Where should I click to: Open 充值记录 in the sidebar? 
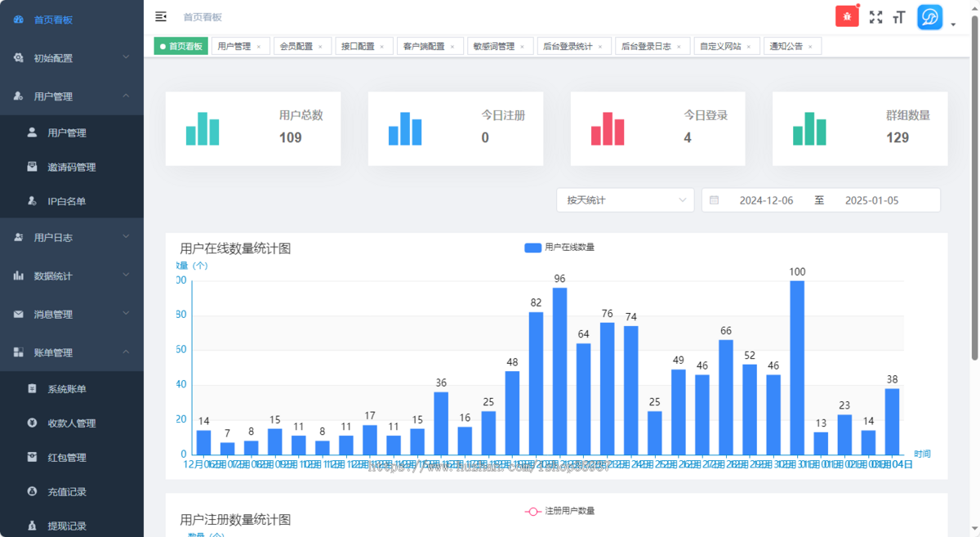pyautogui.click(x=72, y=492)
